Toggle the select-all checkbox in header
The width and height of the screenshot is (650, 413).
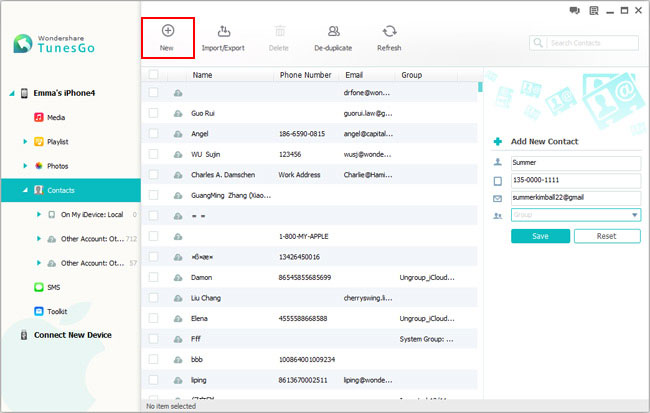[153, 74]
